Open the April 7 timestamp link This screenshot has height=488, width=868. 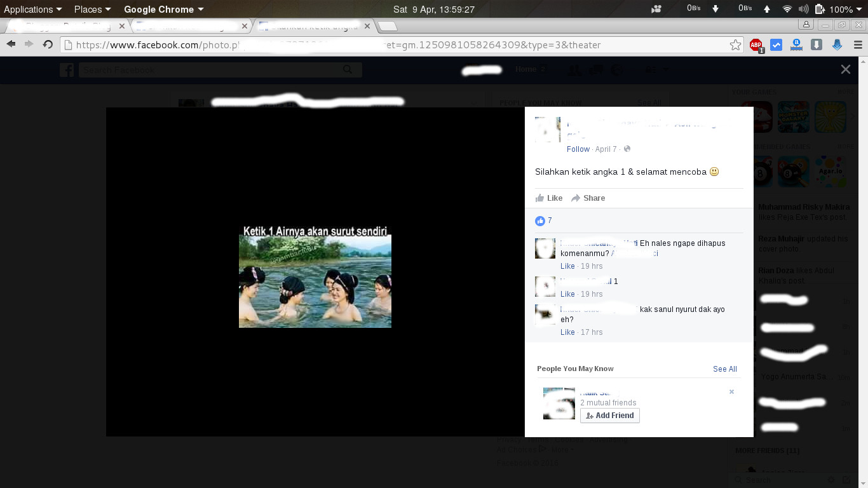click(606, 149)
